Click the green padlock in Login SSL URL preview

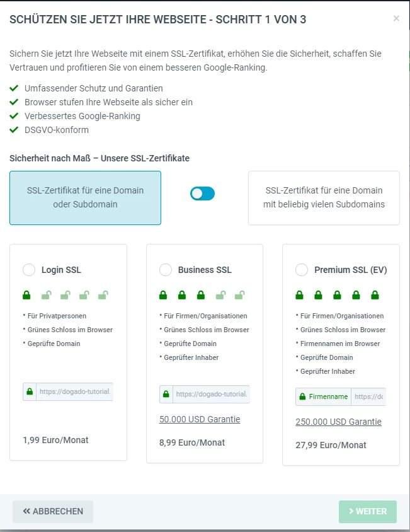click(x=30, y=391)
